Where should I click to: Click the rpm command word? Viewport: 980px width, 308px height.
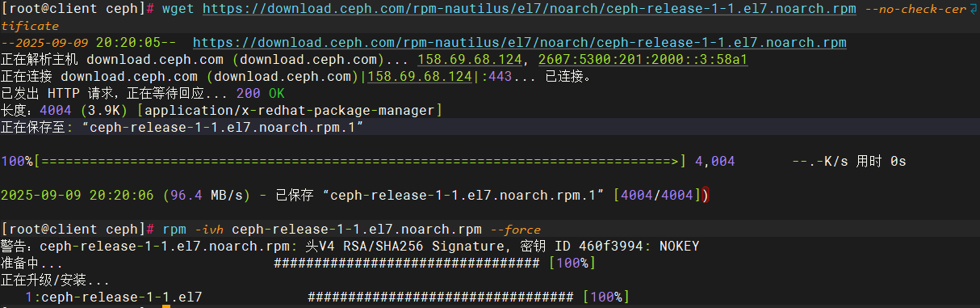click(174, 230)
